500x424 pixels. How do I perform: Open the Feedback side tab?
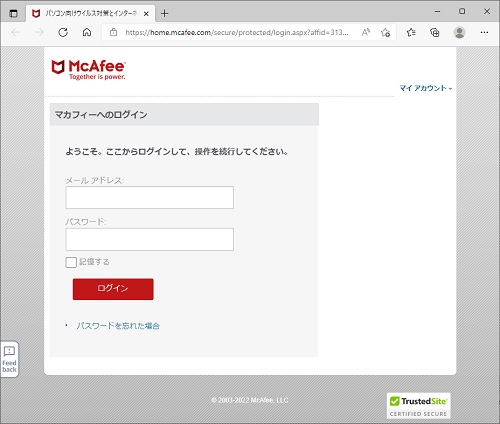(x=9, y=359)
